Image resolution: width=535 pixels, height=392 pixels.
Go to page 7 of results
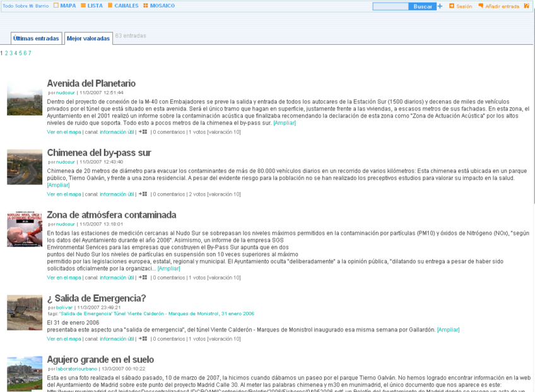pyautogui.click(x=29, y=54)
